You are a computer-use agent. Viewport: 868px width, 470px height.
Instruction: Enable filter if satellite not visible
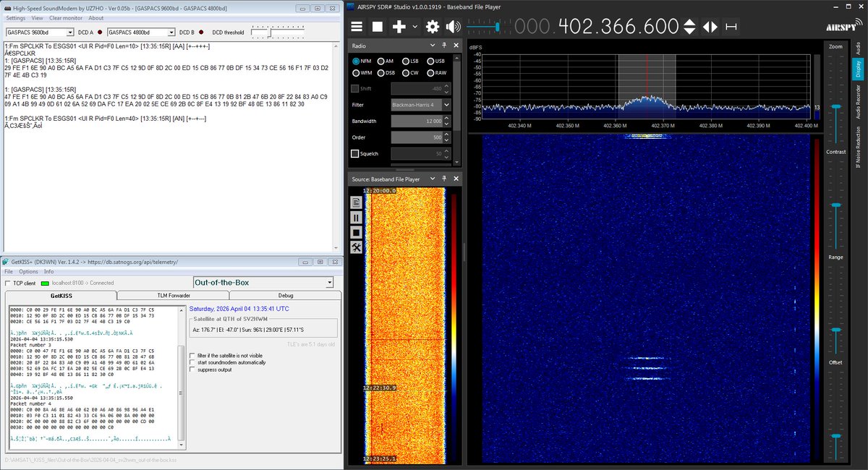[x=192, y=356]
